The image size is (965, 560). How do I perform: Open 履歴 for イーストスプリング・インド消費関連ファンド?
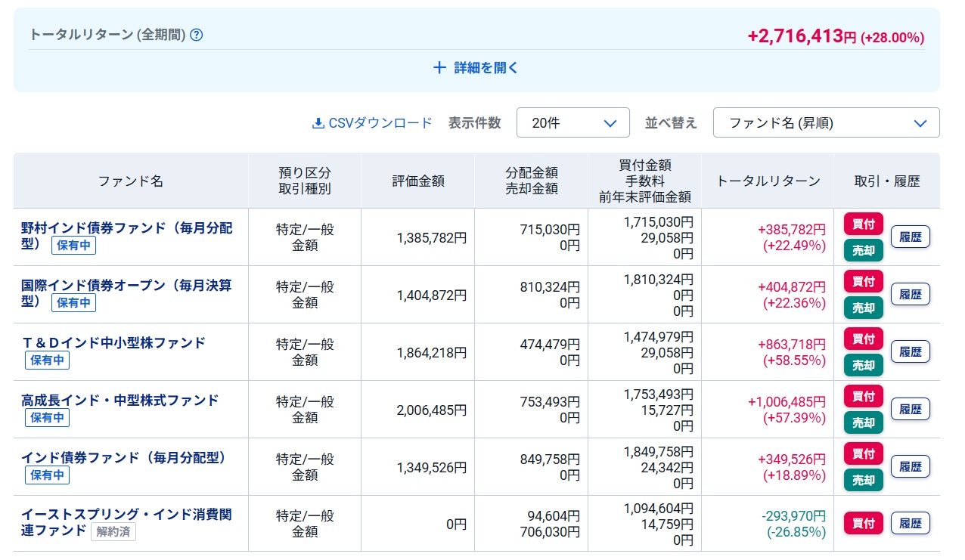pos(910,523)
